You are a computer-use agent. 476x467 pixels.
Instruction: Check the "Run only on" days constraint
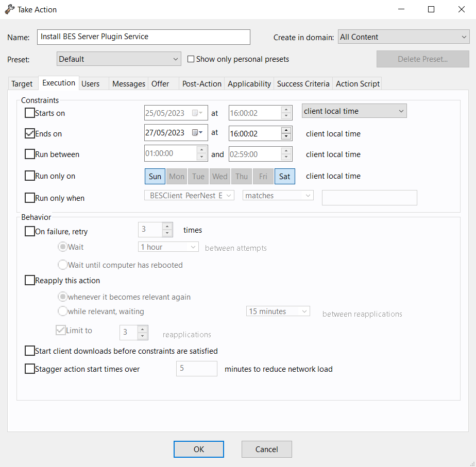click(x=29, y=176)
